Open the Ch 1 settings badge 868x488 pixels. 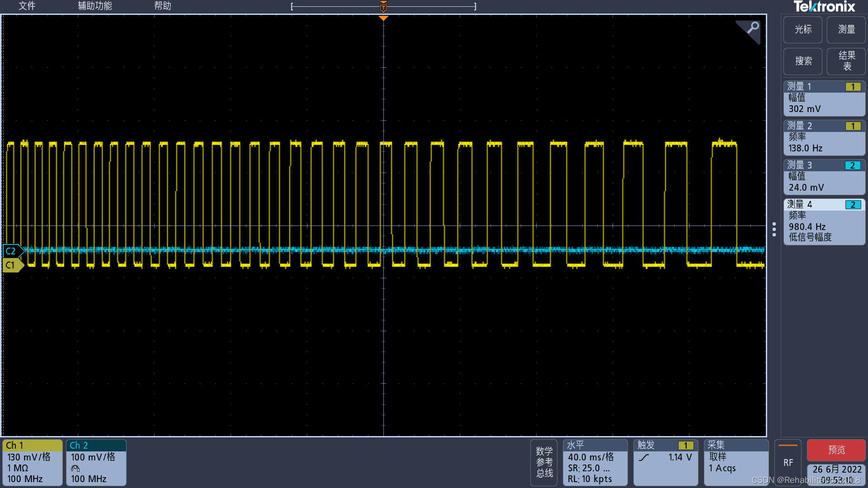click(33, 462)
